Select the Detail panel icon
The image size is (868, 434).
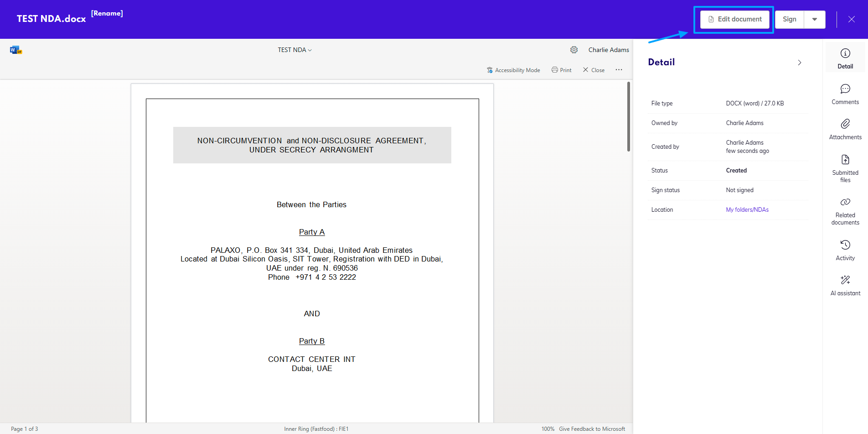tap(845, 57)
